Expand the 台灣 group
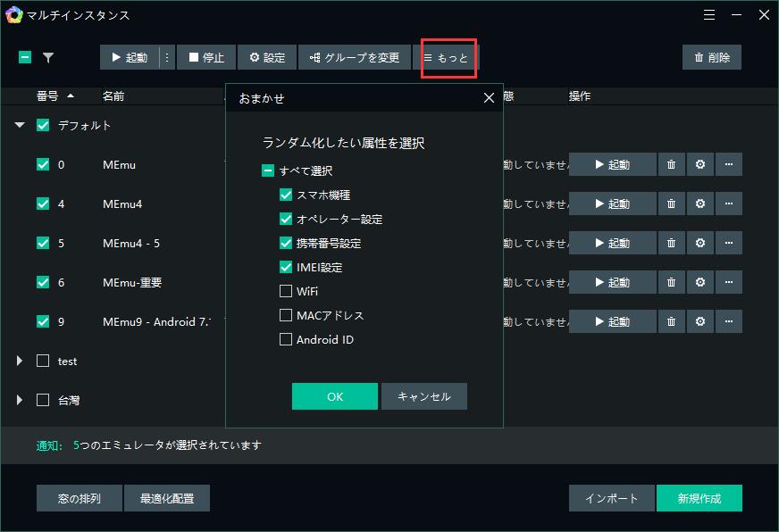The image size is (779, 532). click(19, 401)
